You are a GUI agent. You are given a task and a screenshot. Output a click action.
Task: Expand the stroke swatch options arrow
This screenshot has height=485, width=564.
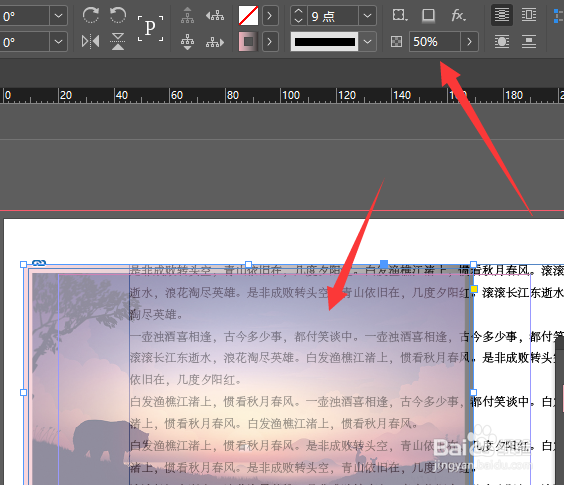[x=270, y=42]
